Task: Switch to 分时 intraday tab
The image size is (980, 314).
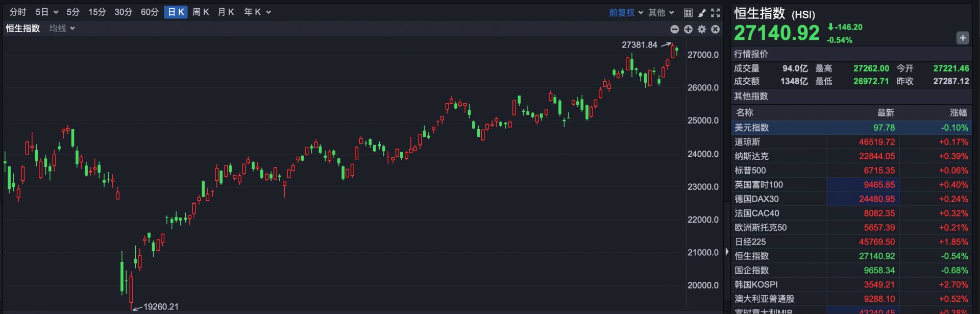Action: 18,12
